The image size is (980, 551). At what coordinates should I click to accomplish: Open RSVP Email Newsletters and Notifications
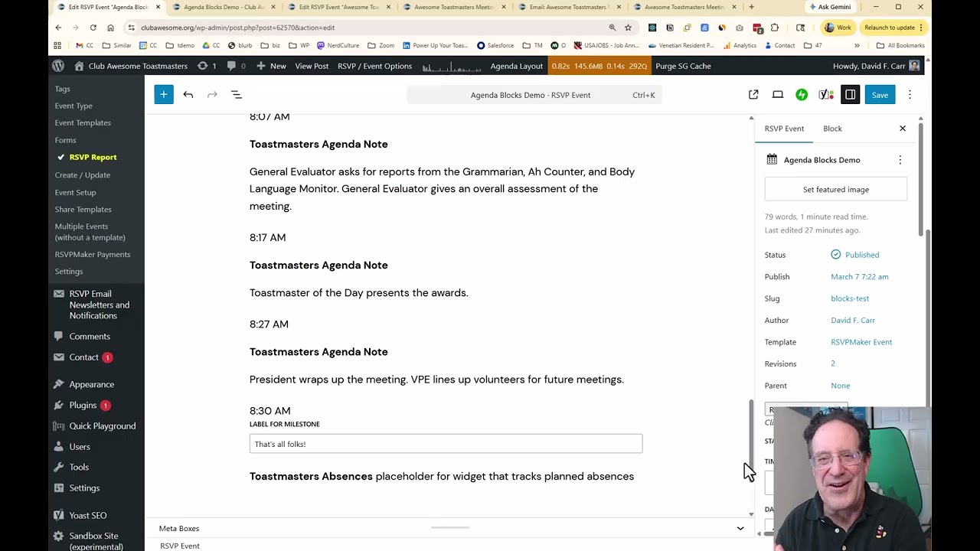click(x=98, y=305)
